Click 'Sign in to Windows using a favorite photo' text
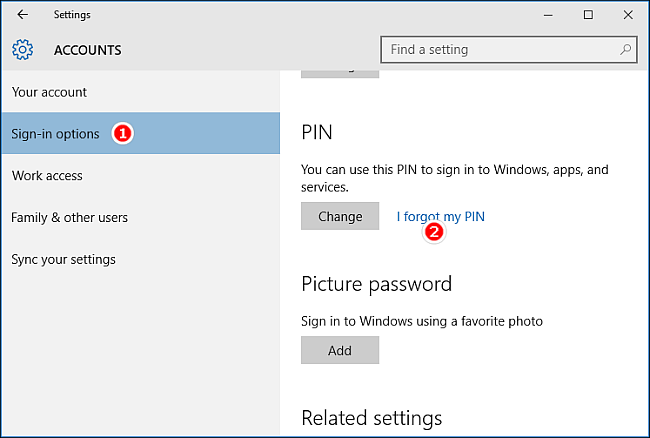The height and width of the screenshot is (438, 650). pyautogui.click(x=422, y=321)
